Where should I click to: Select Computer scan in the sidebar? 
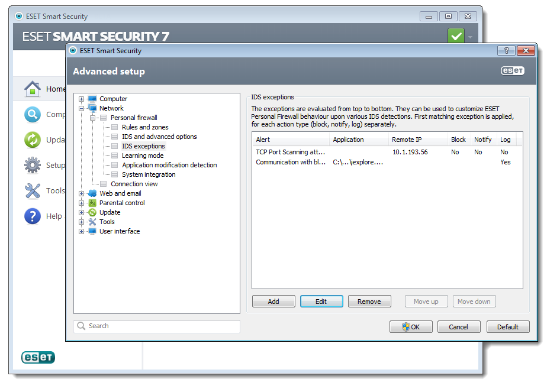click(x=33, y=114)
